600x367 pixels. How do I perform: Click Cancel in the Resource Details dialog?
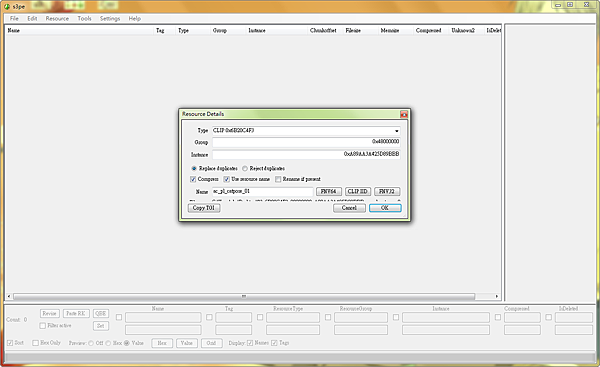point(349,208)
